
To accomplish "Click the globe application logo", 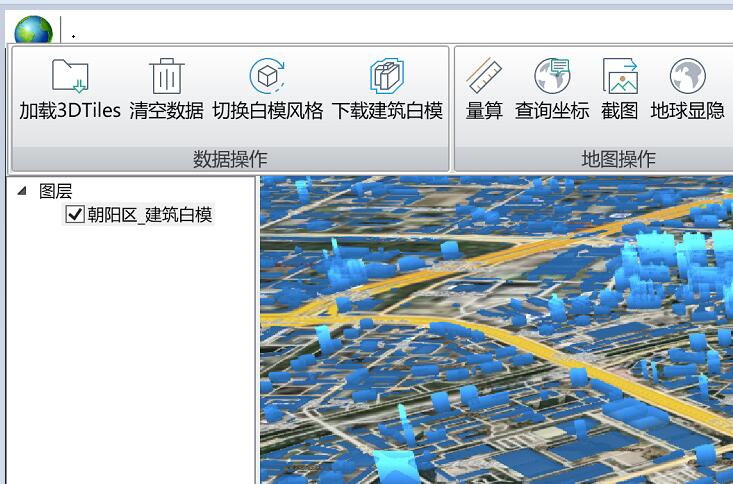I will 34,29.
